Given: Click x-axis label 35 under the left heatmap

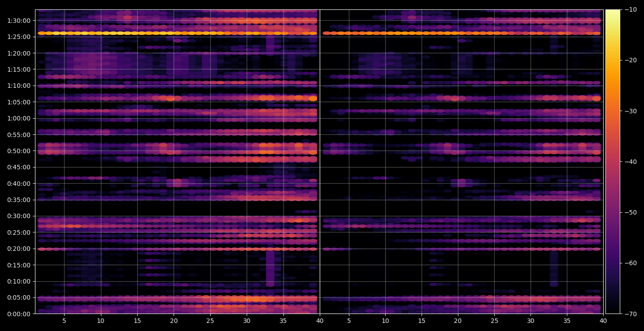Looking at the screenshot, I should tap(283, 321).
